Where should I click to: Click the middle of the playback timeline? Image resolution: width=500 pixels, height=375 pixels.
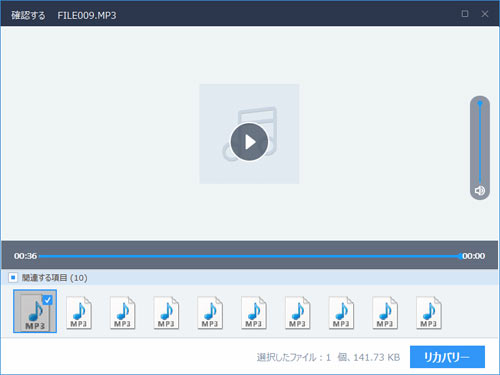pos(249,256)
